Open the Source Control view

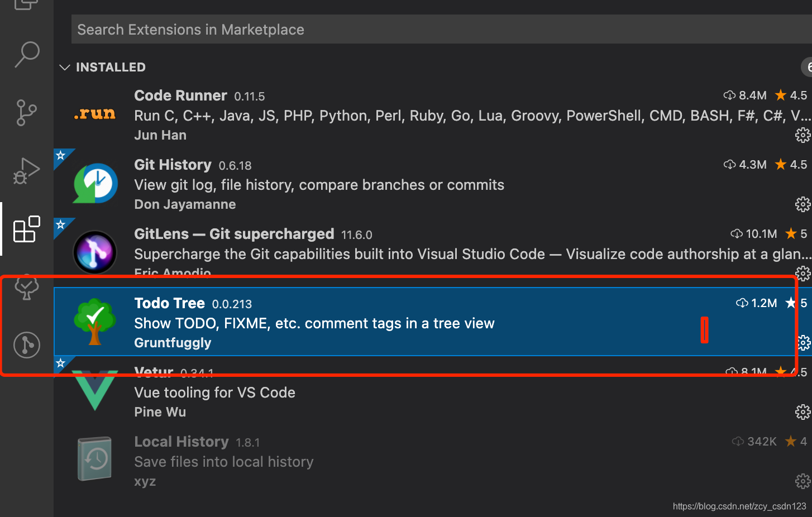(x=27, y=112)
